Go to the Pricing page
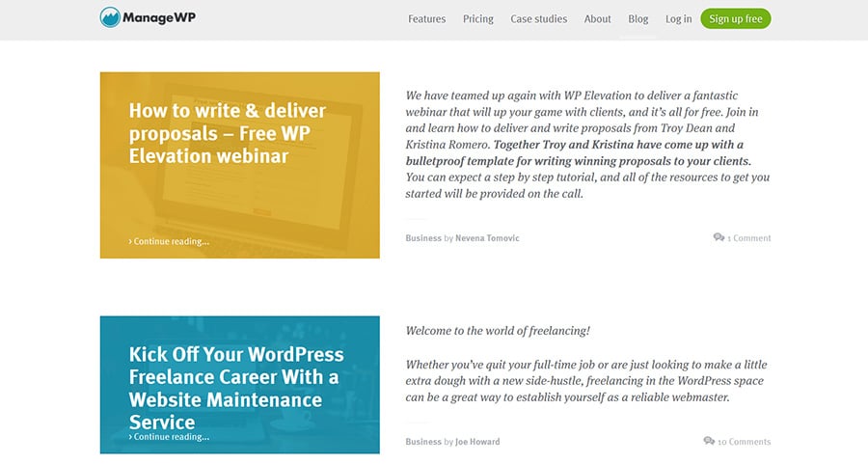 pos(477,19)
